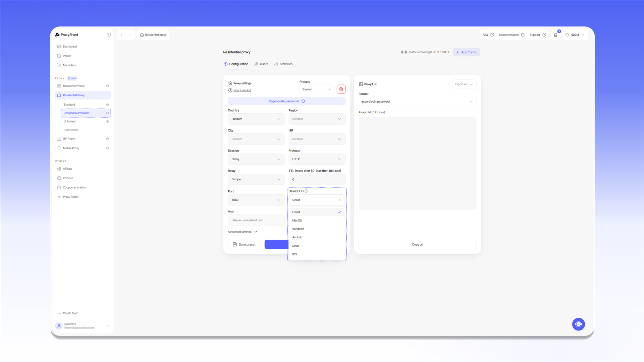
Task: Click the Device OS info icon
Action: [x=306, y=191]
